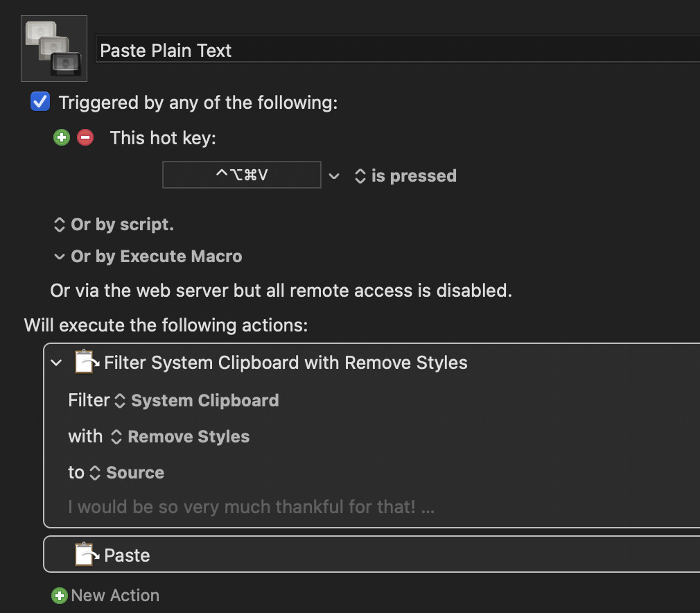
Task: Click the macro icon thumbnail
Action: pos(54,49)
